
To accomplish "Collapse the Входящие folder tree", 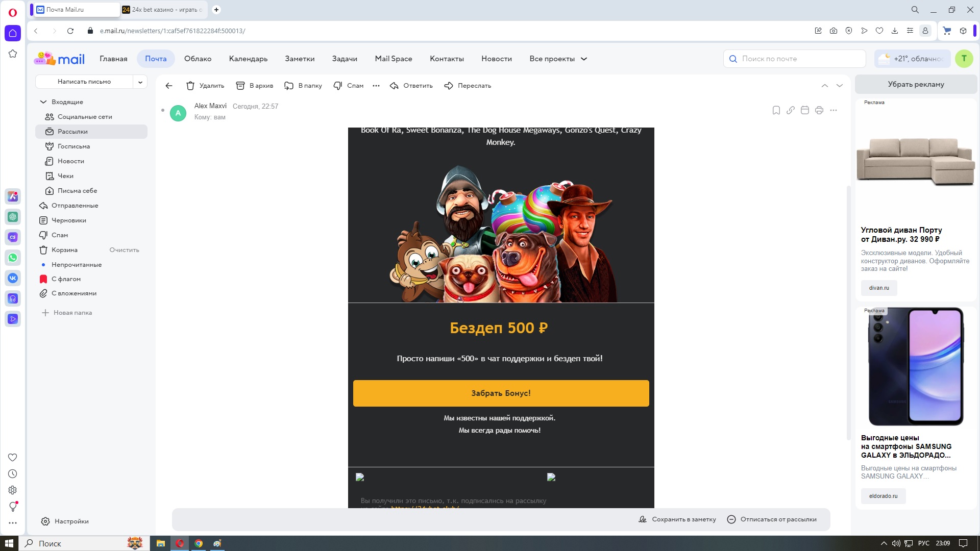I will 43,102.
